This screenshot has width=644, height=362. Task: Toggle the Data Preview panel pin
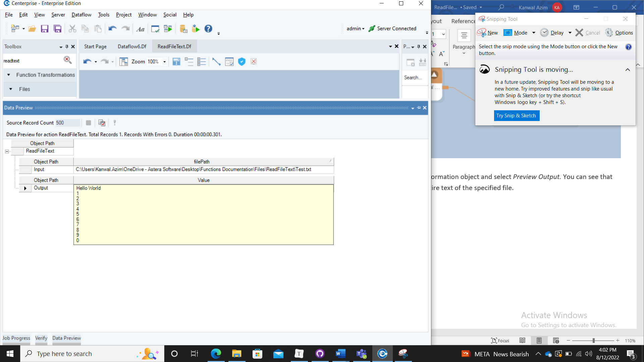pyautogui.click(x=419, y=108)
